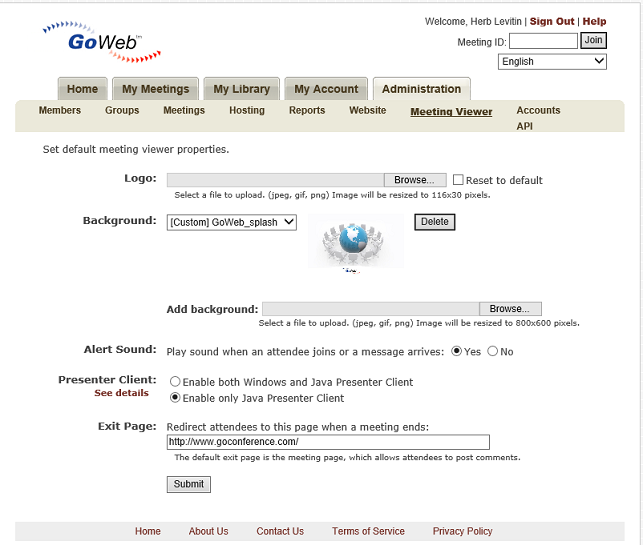Click the Sign Out link
The width and height of the screenshot is (643, 545).
[552, 22]
